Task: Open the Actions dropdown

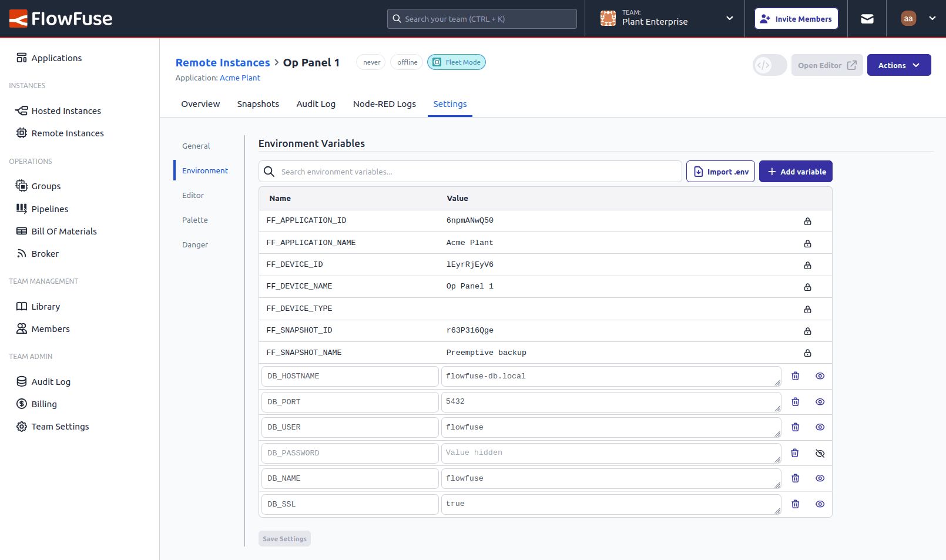Action: (x=898, y=65)
